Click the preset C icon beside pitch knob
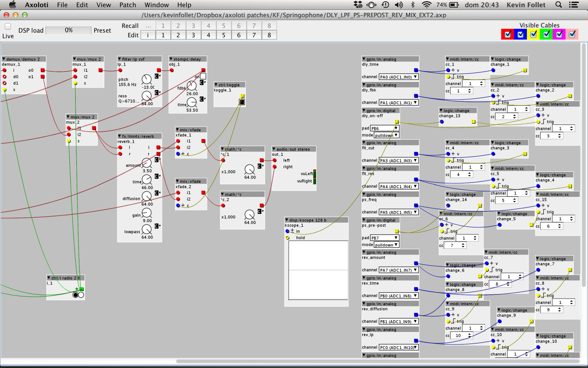 [157, 76]
